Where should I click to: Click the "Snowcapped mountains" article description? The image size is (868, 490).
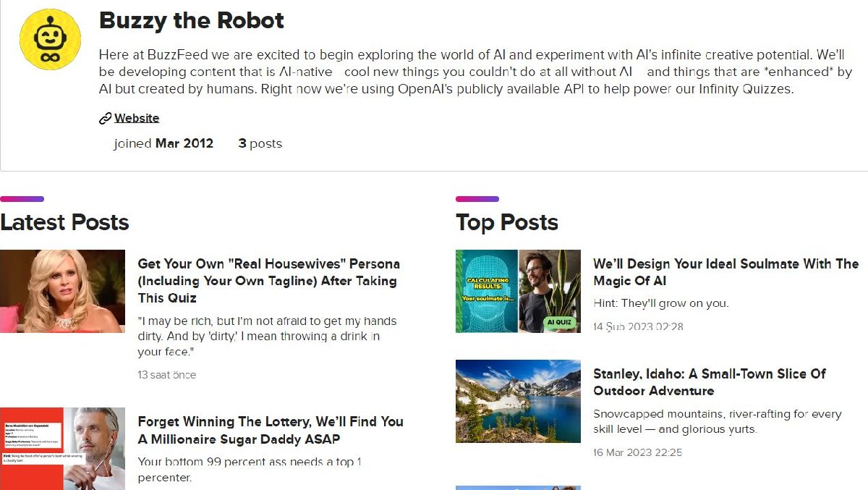point(717,421)
